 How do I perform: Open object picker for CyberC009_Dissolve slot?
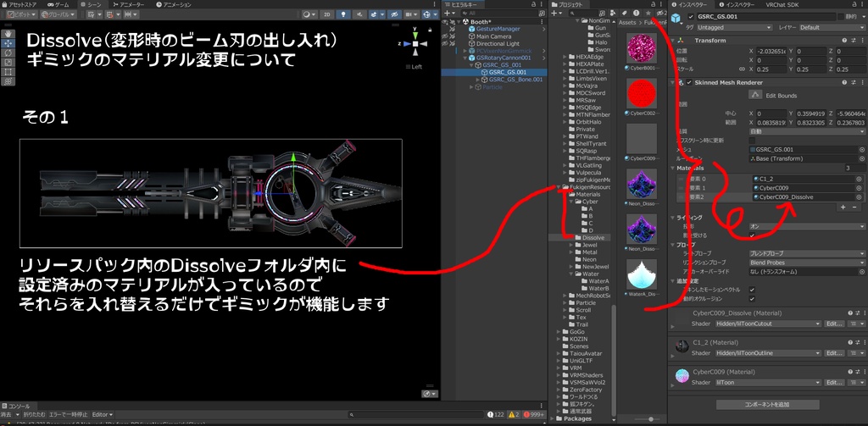point(860,197)
